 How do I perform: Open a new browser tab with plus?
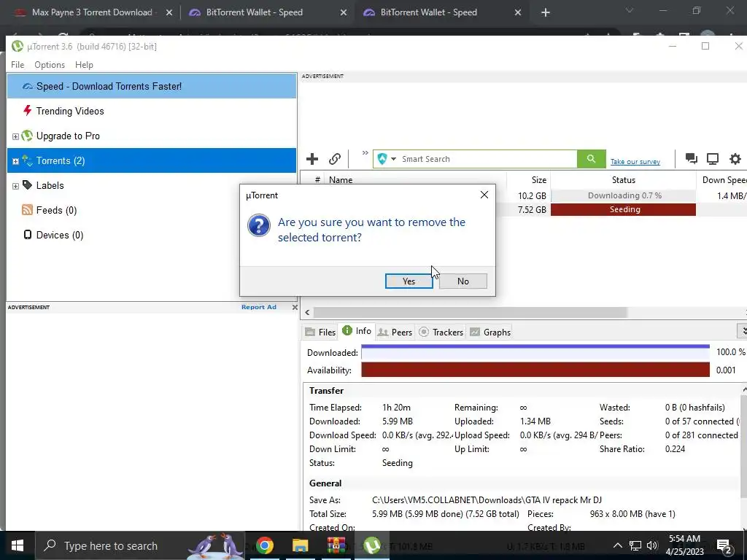(546, 13)
